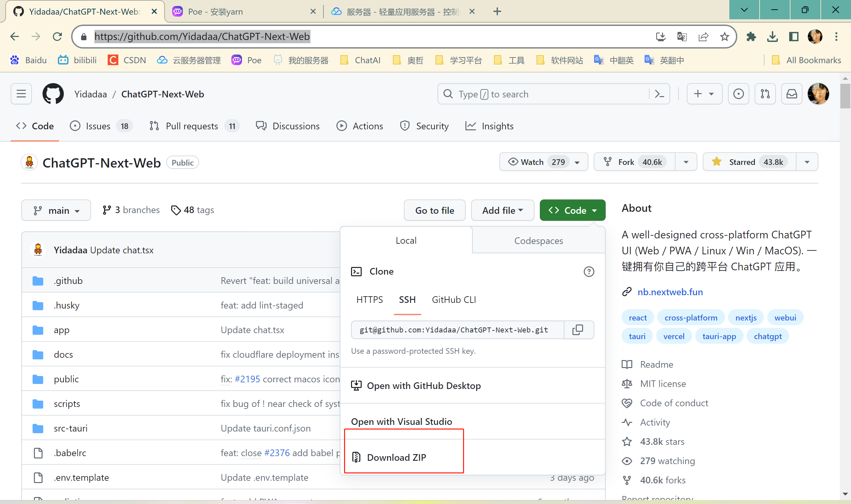Expand the Watch count dropdown arrow

577,162
